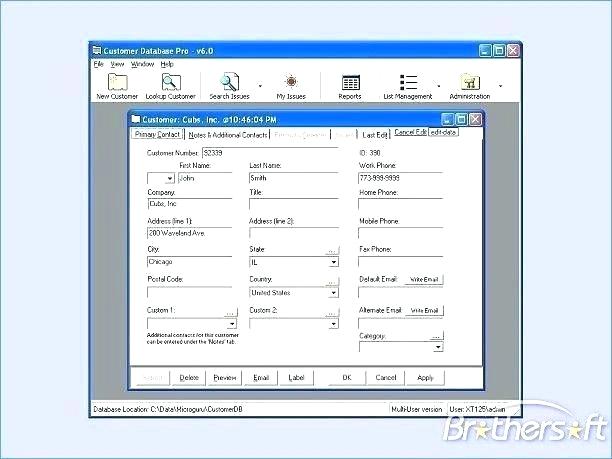Click the Apply button
This screenshot has width=612, height=459.
[425, 378]
